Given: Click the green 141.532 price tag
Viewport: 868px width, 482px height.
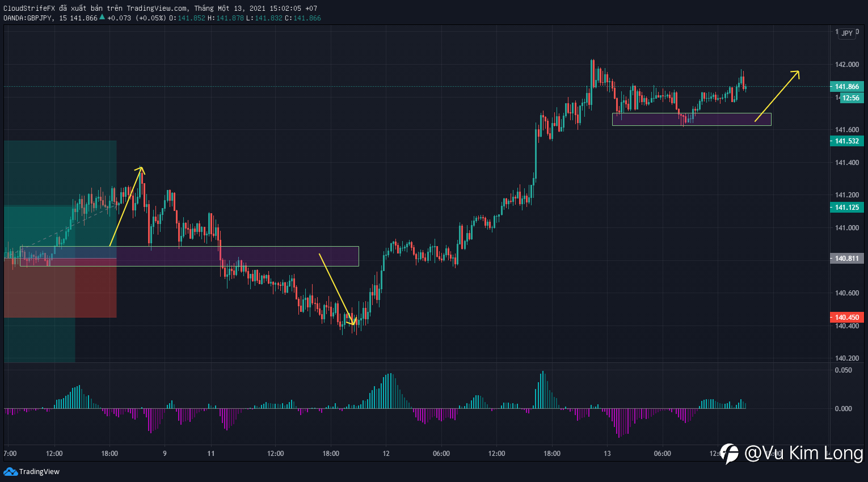Looking at the screenshot, I should point(847,141).
